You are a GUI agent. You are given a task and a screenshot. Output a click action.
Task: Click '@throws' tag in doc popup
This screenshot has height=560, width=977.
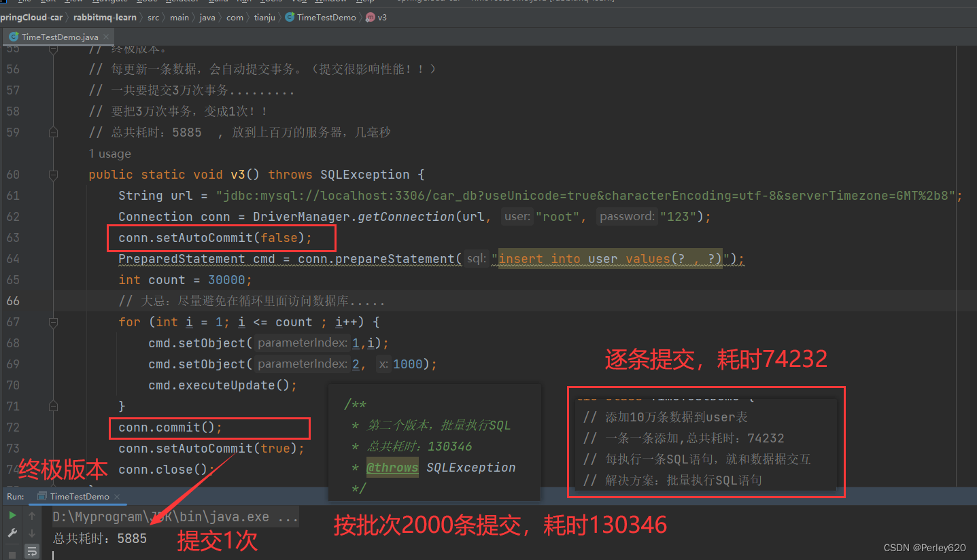392,468
